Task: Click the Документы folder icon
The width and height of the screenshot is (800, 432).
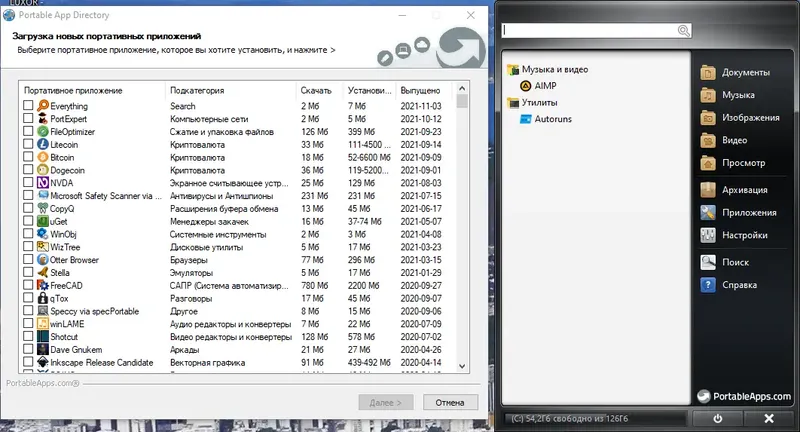Action: click(x=708, y=72)
